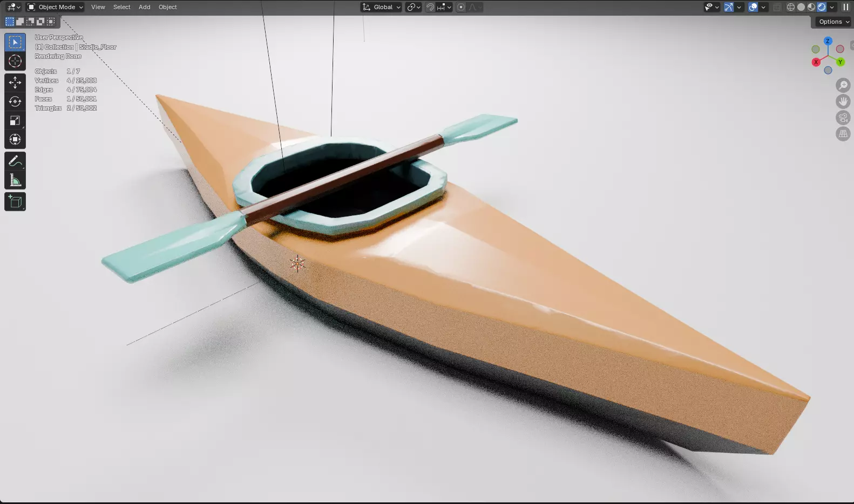Open the snapping options dropdown

click(444, 7)
